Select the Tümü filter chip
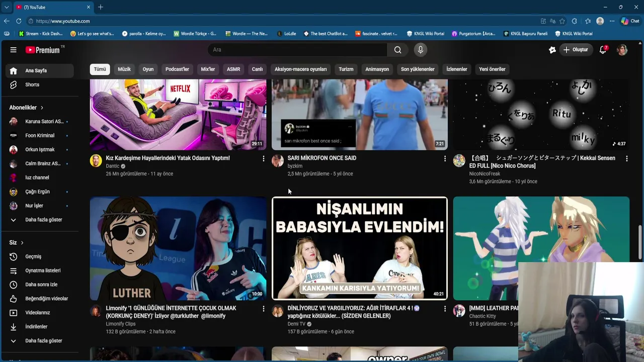The height and width of the screenshot is (362, 644). 100,69
